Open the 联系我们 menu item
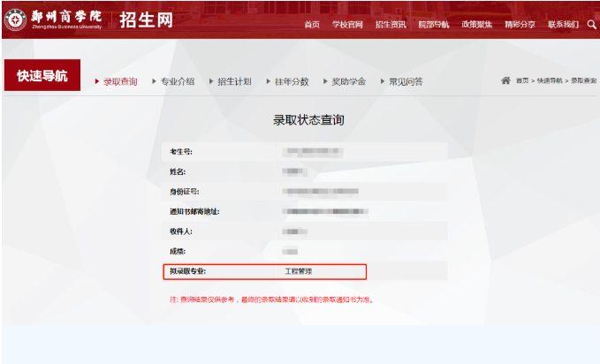 point(563,25)
